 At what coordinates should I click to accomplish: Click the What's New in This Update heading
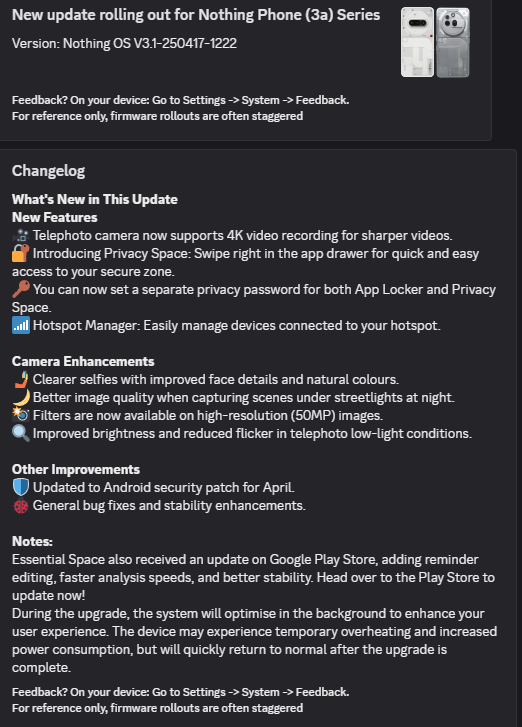pos(95,199)
